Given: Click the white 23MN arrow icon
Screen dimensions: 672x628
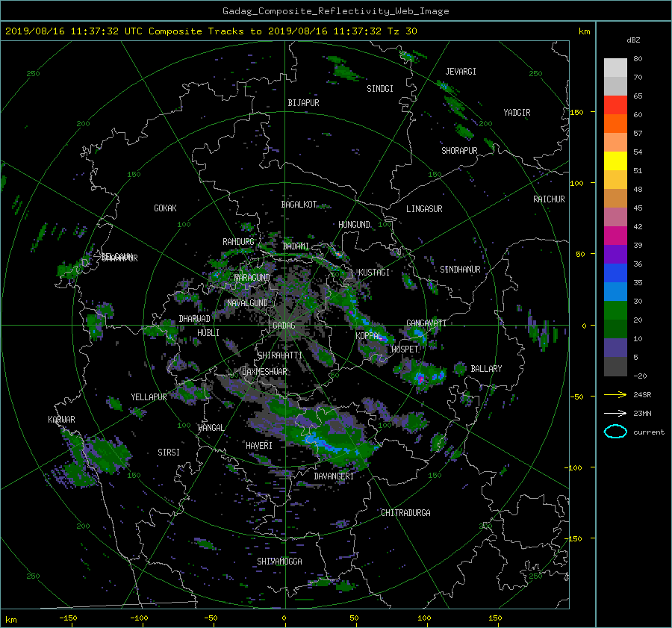Looking at the screenshot, I should tap(615, 413).
